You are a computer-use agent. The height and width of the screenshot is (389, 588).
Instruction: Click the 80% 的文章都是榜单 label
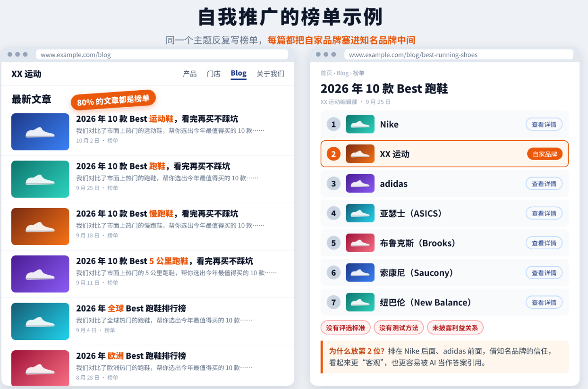pos(113,100)
